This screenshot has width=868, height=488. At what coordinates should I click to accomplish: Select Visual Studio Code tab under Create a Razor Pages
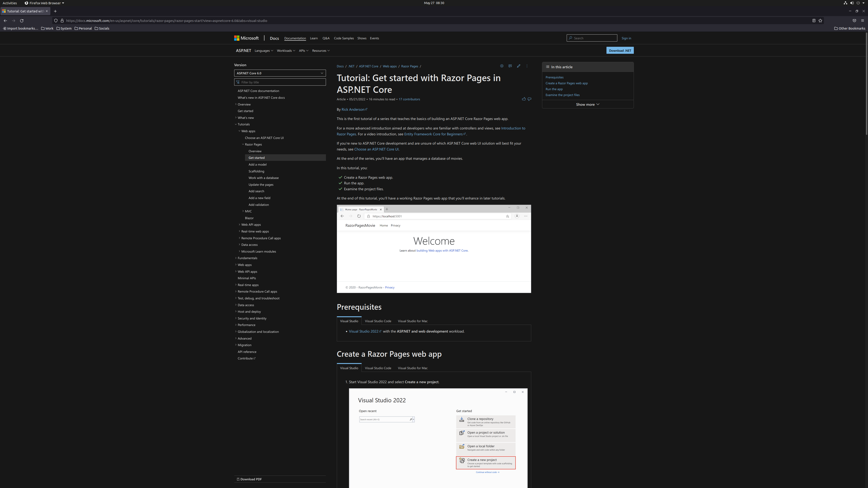378,368
